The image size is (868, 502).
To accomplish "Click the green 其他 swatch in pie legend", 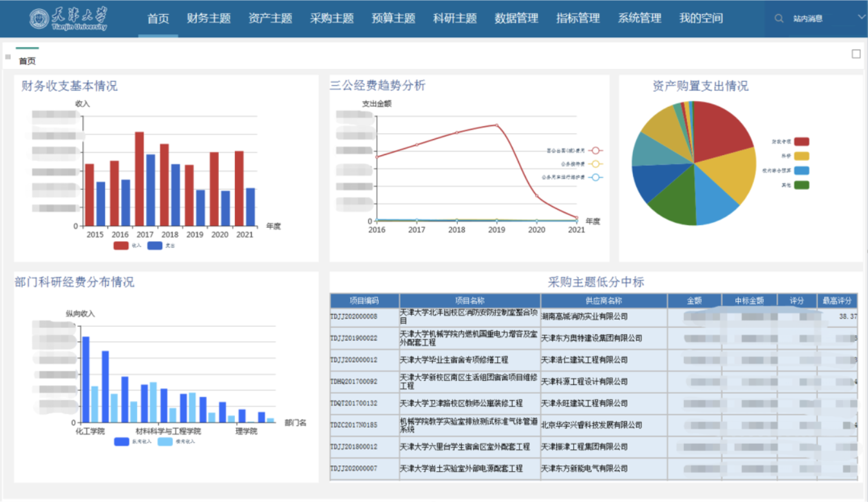I will (x=801, y=185).
